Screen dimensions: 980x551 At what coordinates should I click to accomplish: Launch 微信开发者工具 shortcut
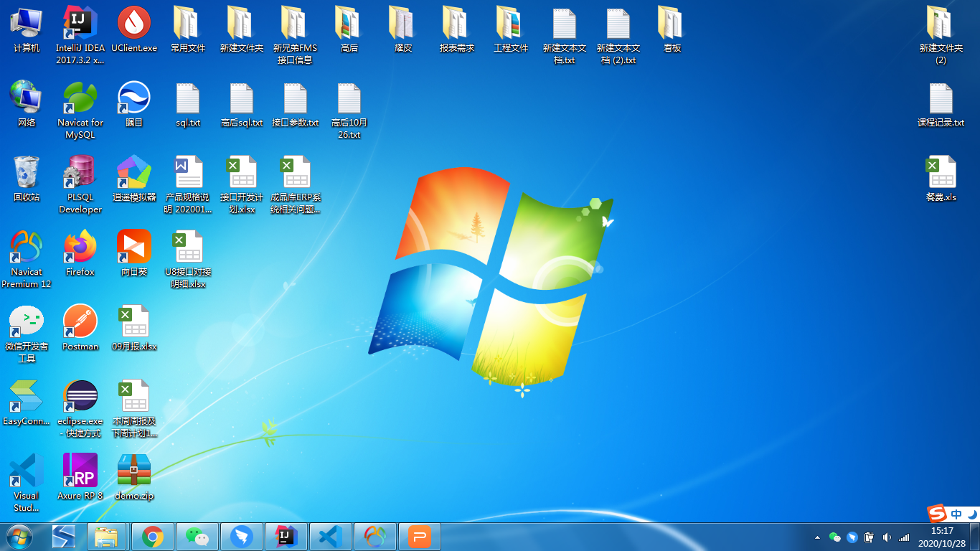pyautogui.click(x=27, y=333)
